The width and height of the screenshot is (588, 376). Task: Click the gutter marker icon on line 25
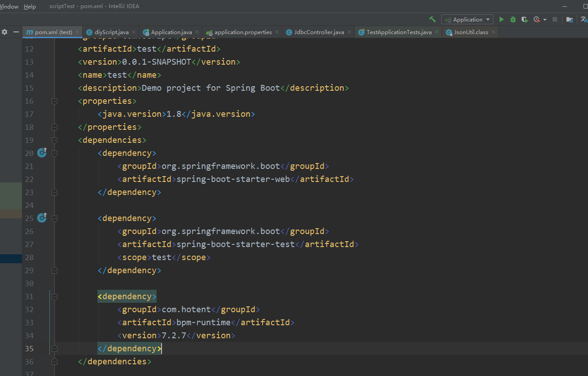pyautogui.click(x=42, y=218)
